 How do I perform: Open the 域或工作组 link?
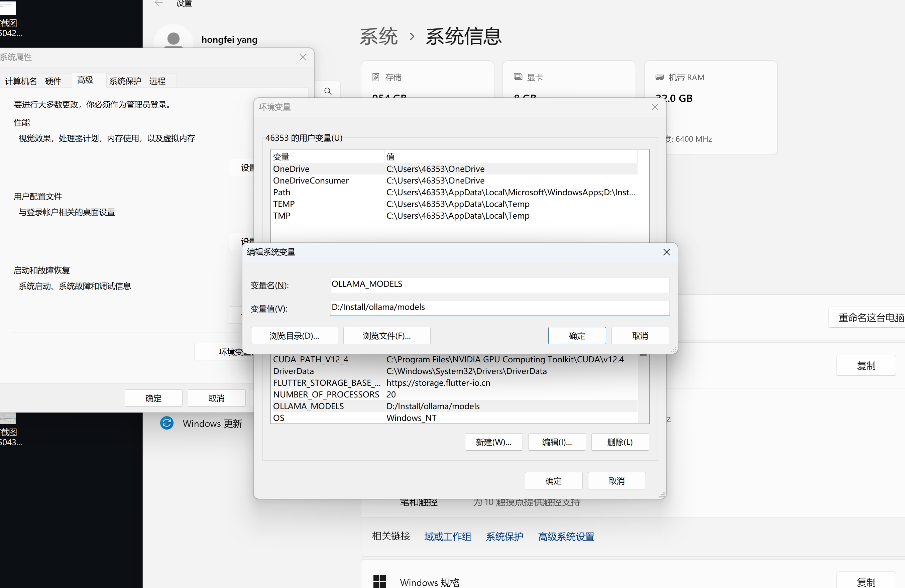pyautogui.click(x=448, y=536)
